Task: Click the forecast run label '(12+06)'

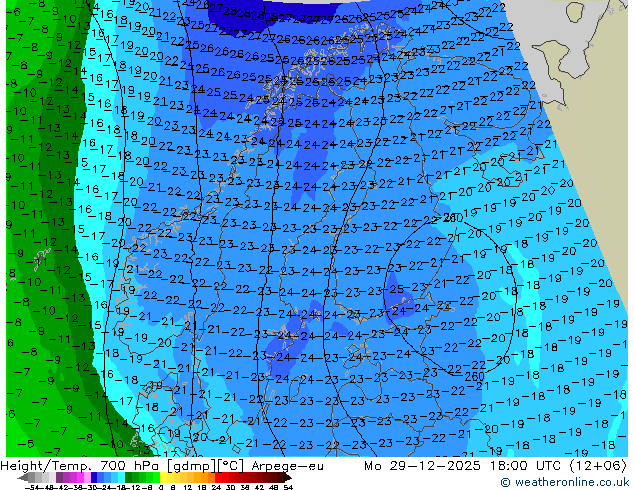Action: (598, 466)
